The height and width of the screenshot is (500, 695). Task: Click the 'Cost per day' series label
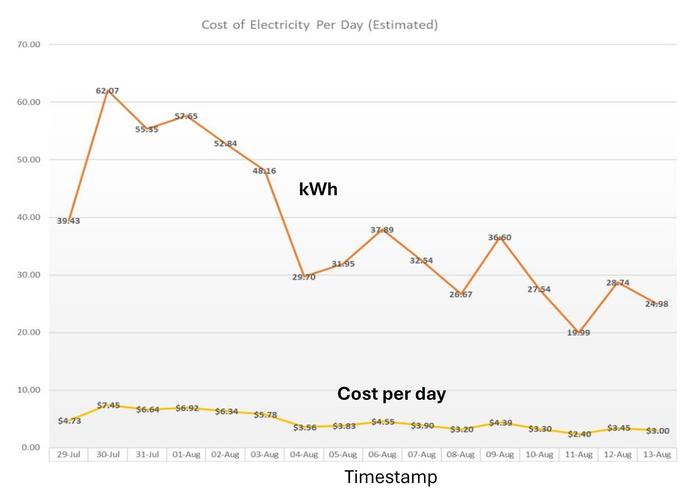coord(391,393)
